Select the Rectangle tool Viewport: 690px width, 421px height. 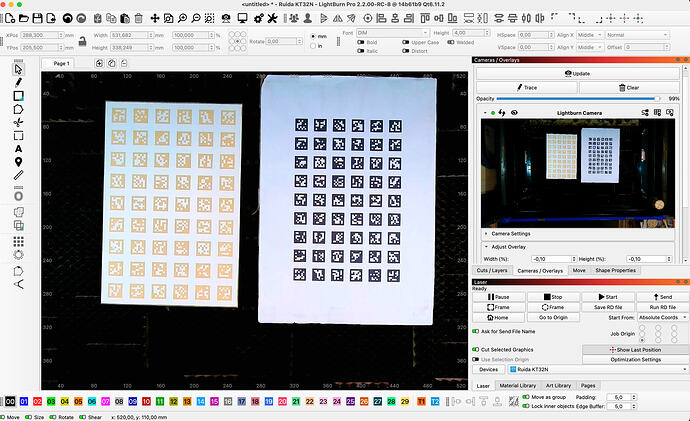pyautogui.click(x=18, y=95)
